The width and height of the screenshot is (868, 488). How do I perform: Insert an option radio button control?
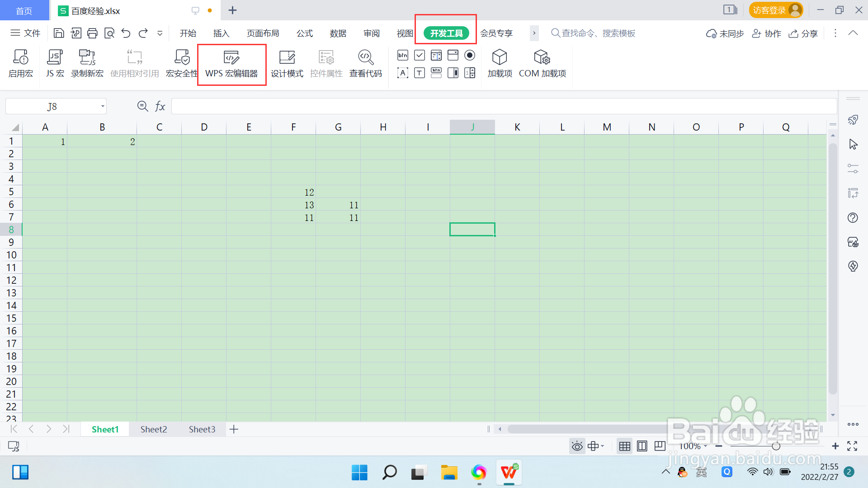[x=470, y=55]
